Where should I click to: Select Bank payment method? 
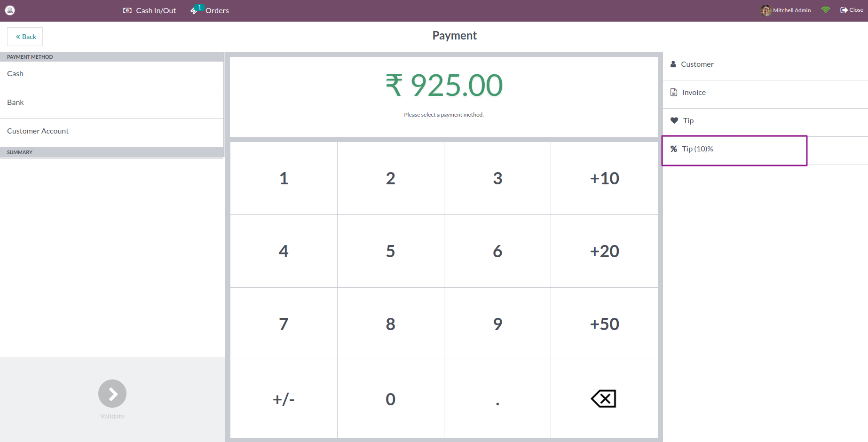pos(111,103)
